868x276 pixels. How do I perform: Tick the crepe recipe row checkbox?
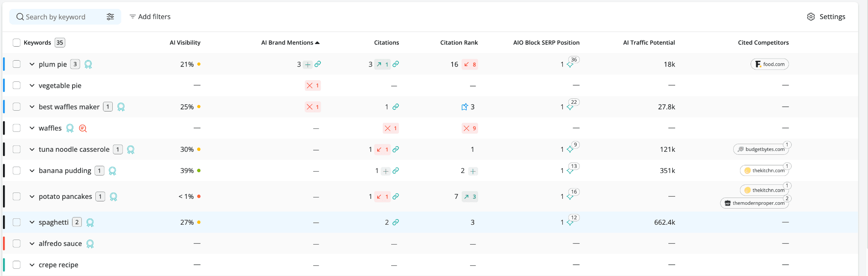17,265
